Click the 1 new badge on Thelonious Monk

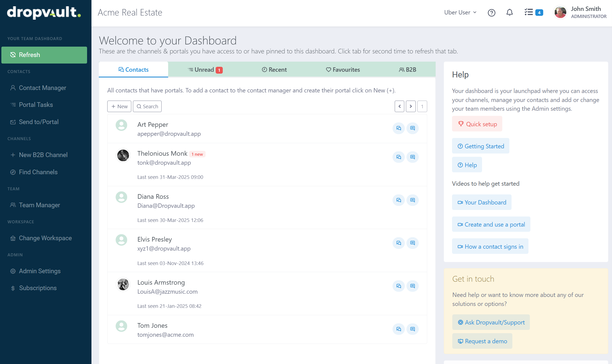(197, 154)
